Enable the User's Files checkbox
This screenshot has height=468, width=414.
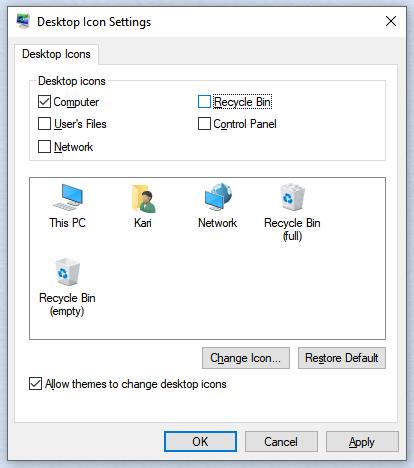point(44,124)
